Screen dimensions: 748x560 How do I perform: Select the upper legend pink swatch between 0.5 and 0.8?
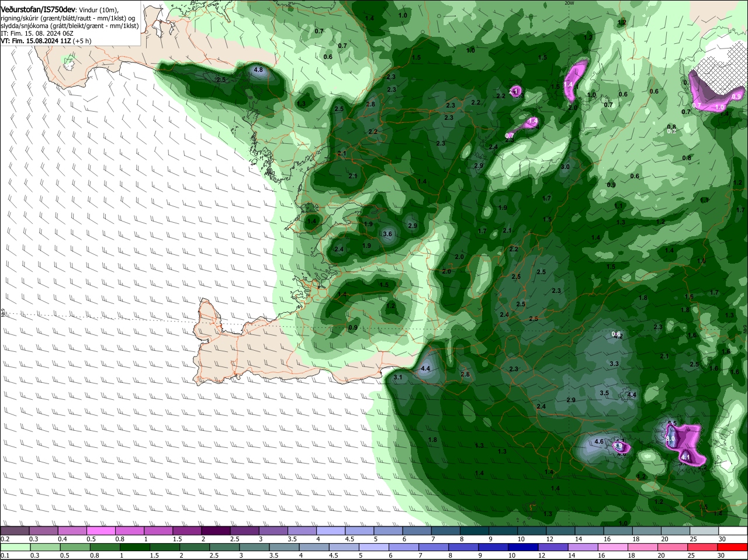pyautogui.click(x=100, y=531)
